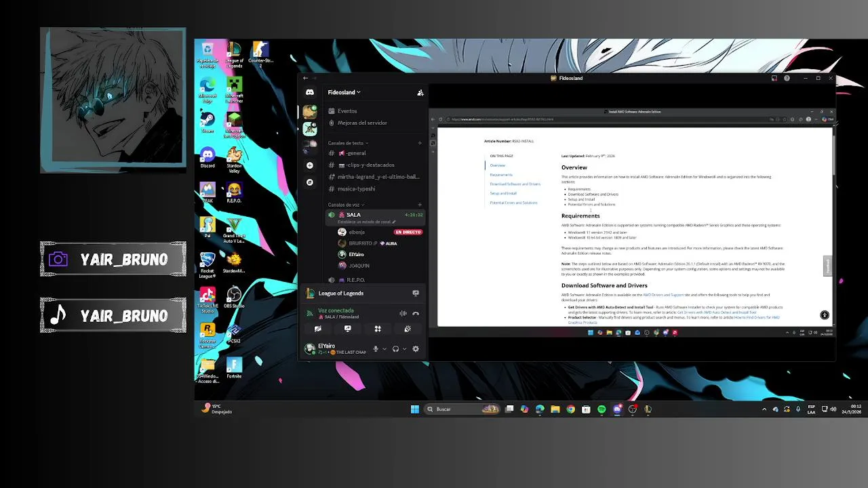Select user JO4QU!N in voice list

tap(354, 266)
